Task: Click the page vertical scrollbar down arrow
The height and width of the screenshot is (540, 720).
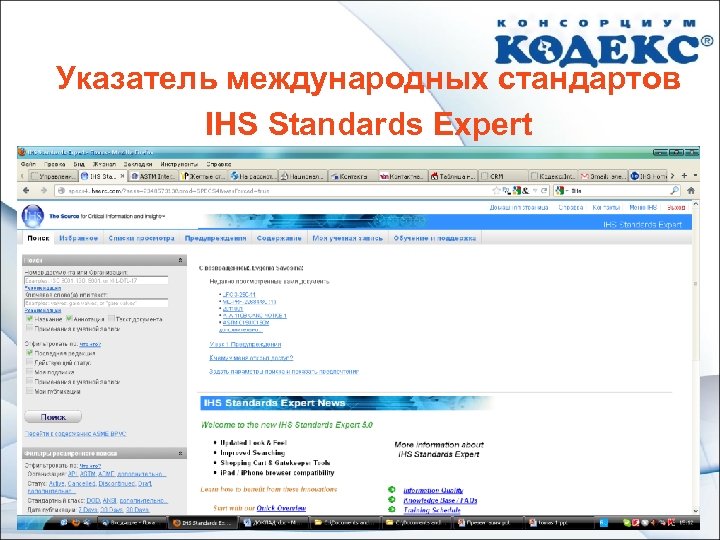Action: pyautogui.click(x=695, y=511)
